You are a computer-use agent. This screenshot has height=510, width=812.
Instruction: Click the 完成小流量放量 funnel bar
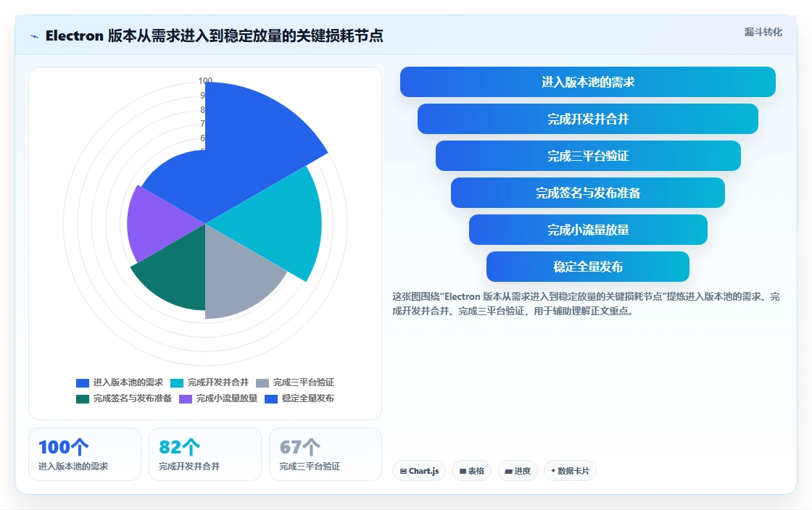[x=588, y=230]
